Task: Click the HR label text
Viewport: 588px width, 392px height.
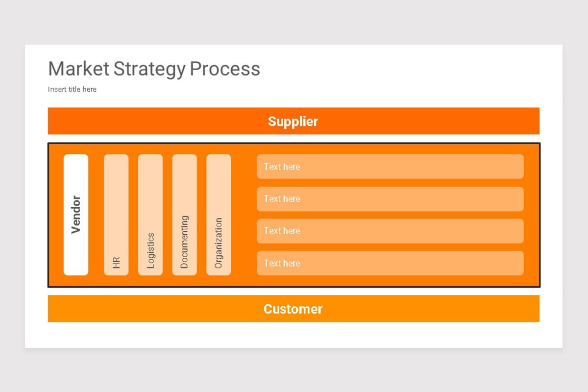Action: click(116, 263)
